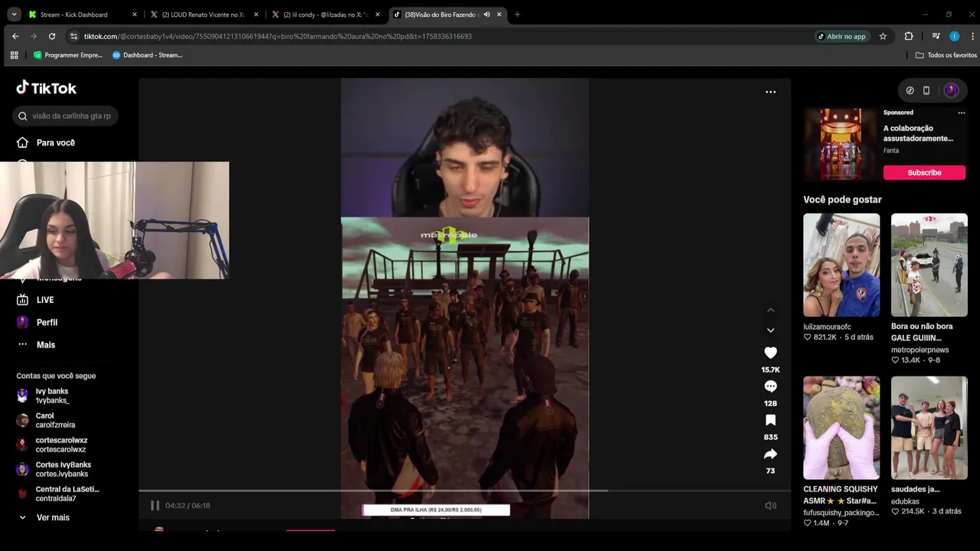Expand followed accounts with Ver mais

click(44, 517)
